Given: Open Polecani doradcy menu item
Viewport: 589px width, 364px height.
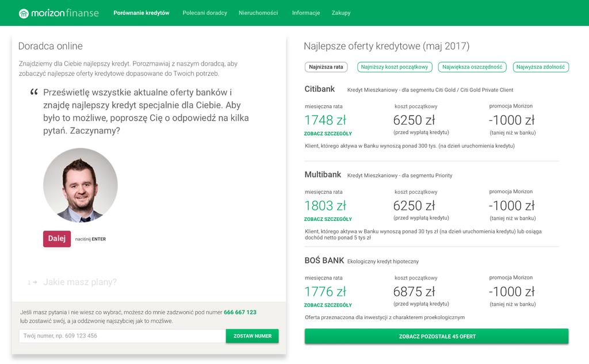Looking at the screenshot, I should pyautogui.click(x=205, y=13).
